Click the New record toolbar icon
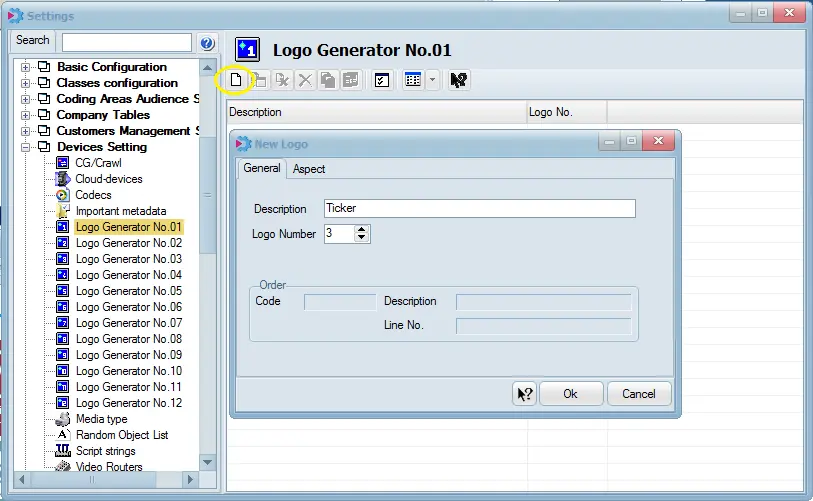 (x=236, y=80)
